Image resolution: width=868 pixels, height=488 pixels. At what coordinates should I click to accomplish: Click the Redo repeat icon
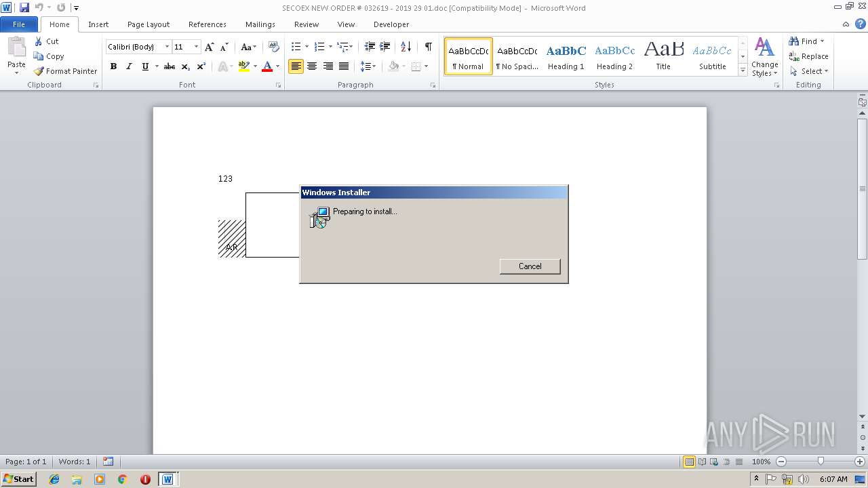click(x=61, y=7)
